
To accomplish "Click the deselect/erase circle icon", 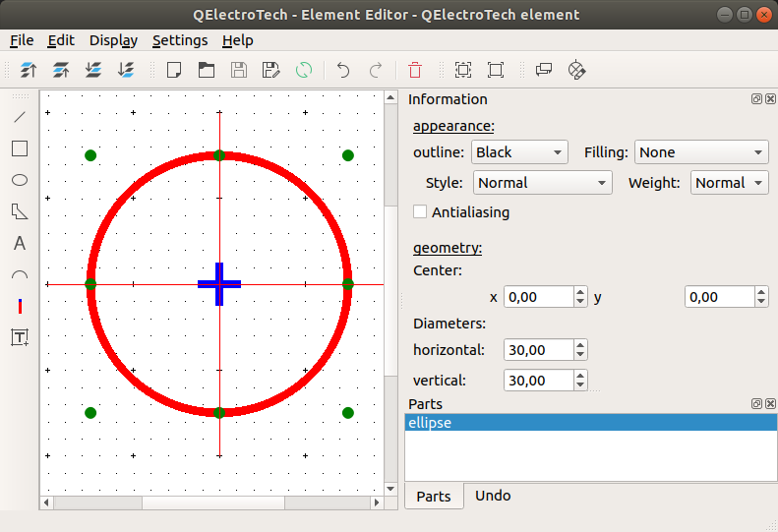I will (576, 70).
